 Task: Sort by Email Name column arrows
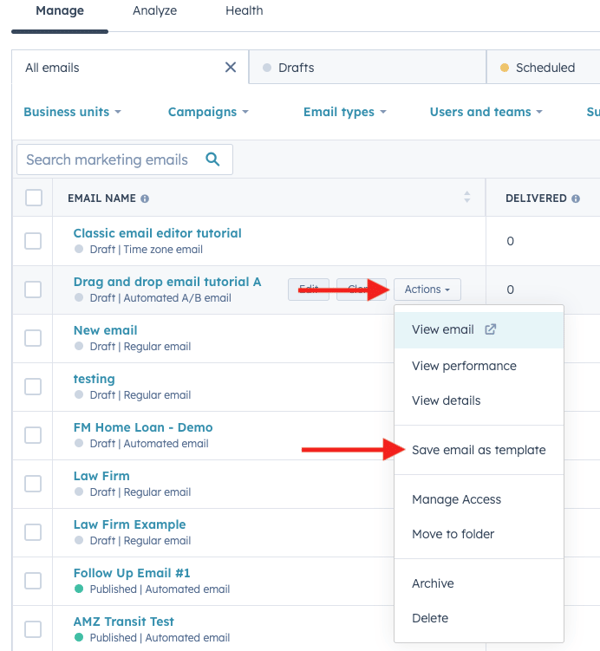tap(467, 197)
